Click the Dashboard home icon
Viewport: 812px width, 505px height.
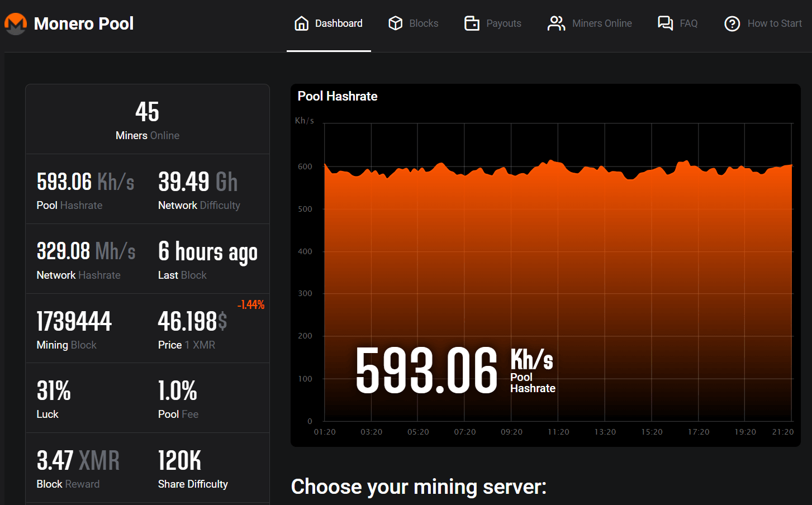301,23
